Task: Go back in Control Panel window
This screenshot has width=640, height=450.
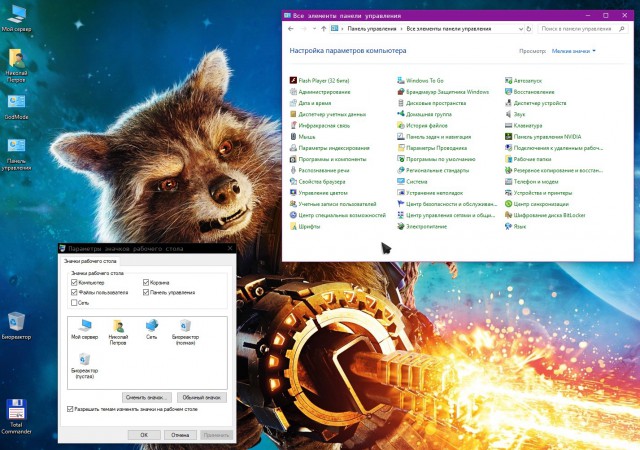Action: point(291,29)
